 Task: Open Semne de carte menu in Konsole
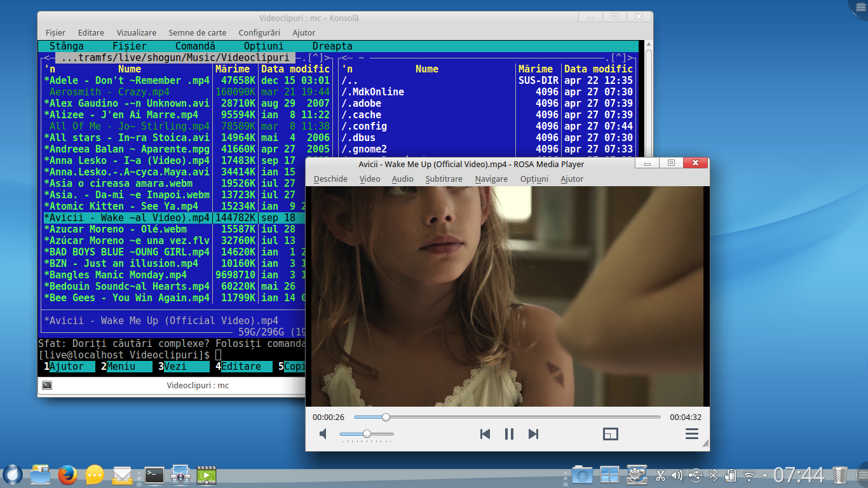(197, 32)
